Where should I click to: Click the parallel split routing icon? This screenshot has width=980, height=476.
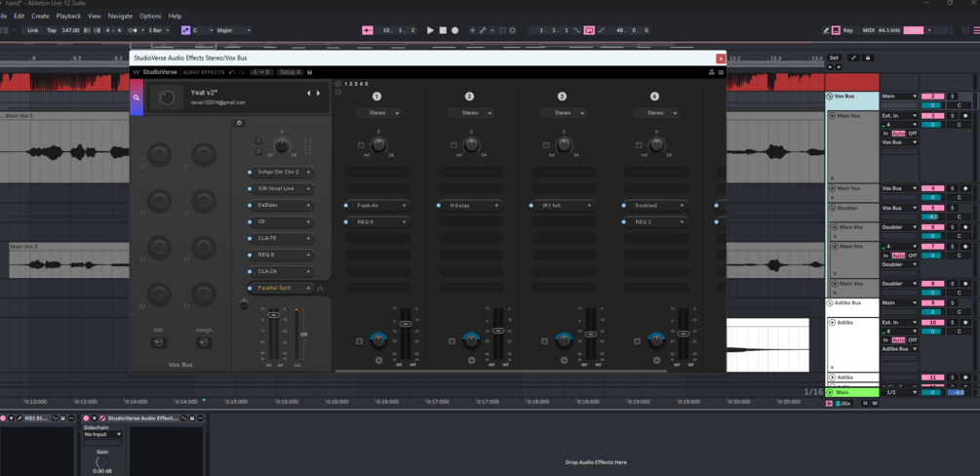coord(321,289)
